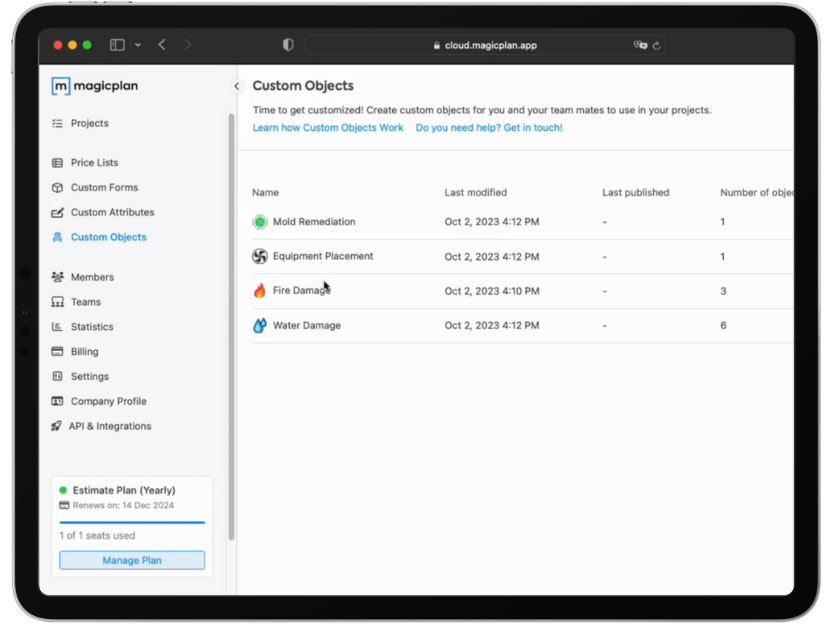Click the magicplan logo
This screenshot has height=624, width=832.
[94, 86]
